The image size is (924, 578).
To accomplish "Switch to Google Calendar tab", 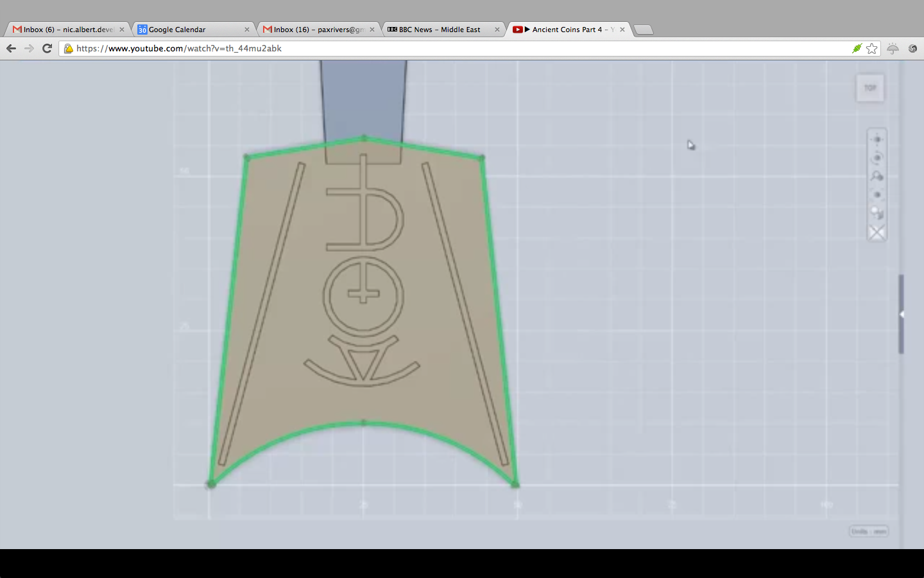I will pyautogui.click(x=193, y=30).
